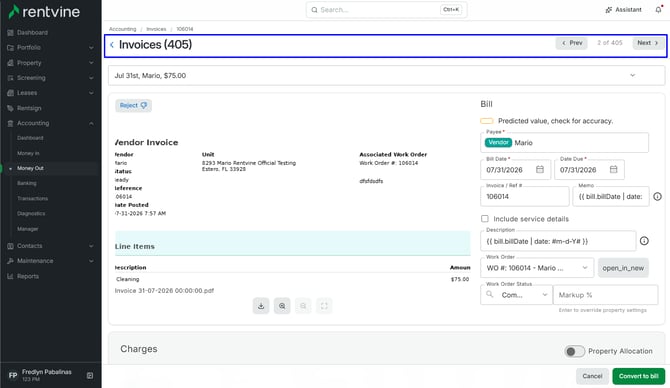Toggle the Property Allocation switch

click(574, 351)
